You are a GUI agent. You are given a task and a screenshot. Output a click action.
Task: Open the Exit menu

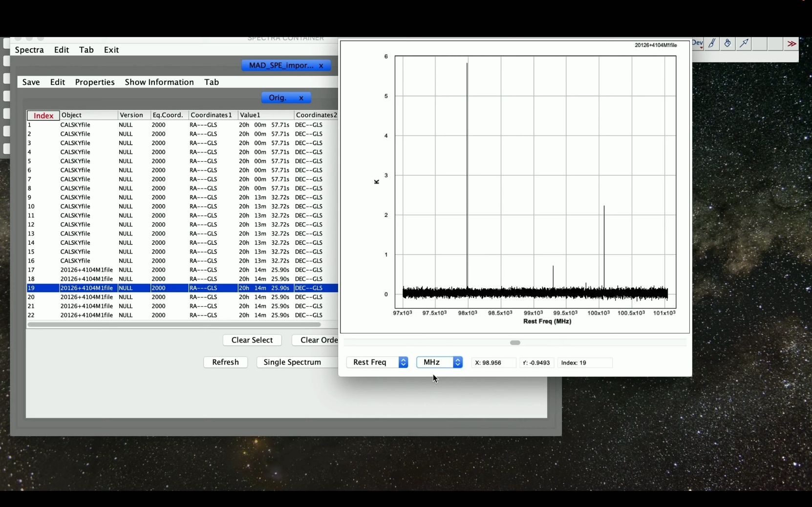111,50
